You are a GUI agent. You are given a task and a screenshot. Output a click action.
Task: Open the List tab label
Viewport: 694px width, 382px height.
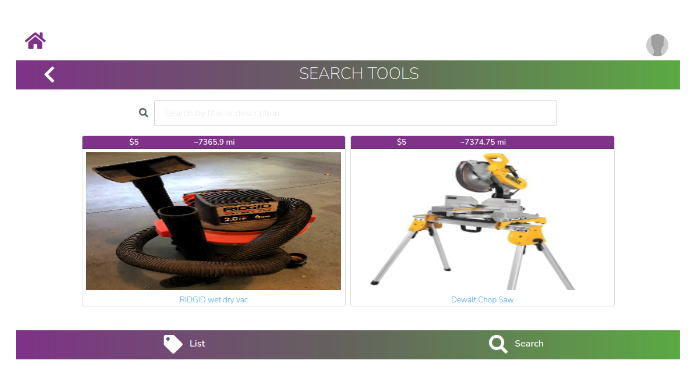click(197, 343)
